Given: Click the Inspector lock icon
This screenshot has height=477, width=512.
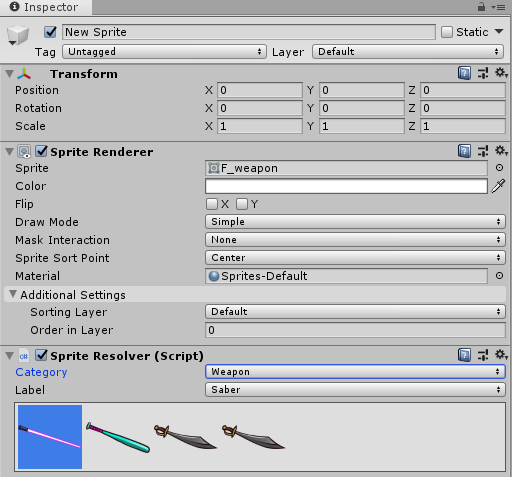Looking at the screenshot, I should (481, 7).
